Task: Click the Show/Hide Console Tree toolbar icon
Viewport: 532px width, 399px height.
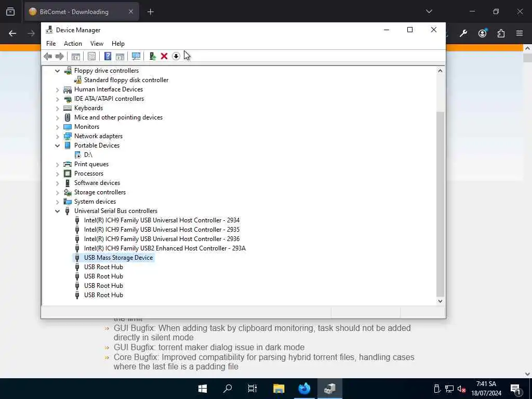Action: pyautogui.click(x=76, y=56)
